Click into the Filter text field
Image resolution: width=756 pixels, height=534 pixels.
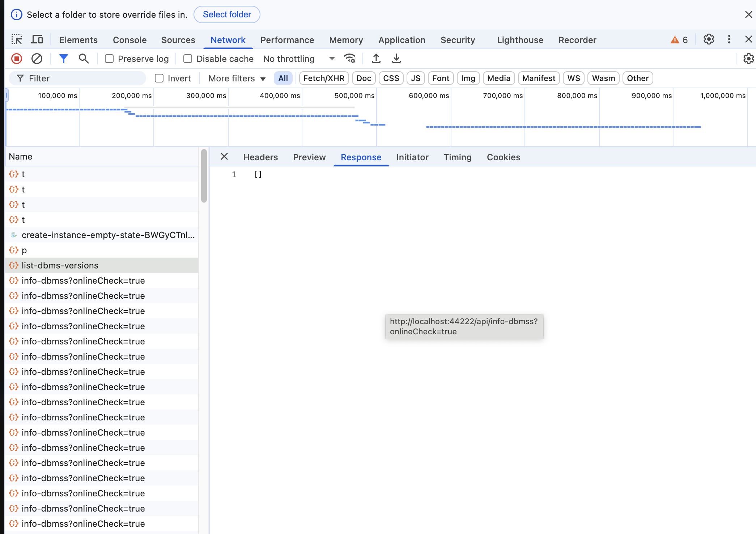[x=77, y=79]
